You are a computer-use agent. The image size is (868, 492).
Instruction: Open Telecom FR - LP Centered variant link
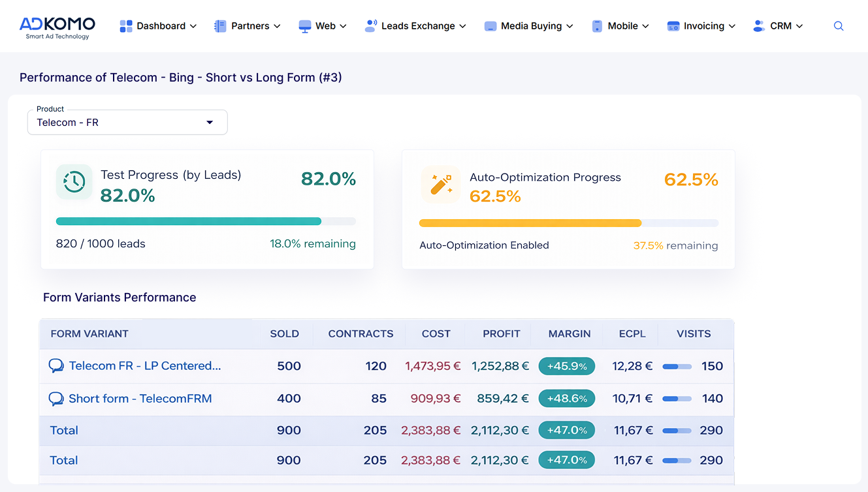coord(145,366)
